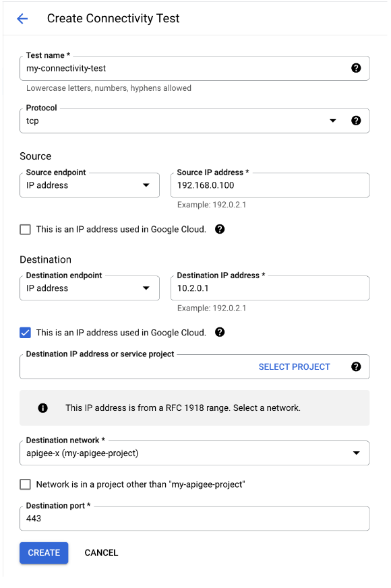Open help for the Test name field
Screen dimensions: 391x588
coord(356,68)
